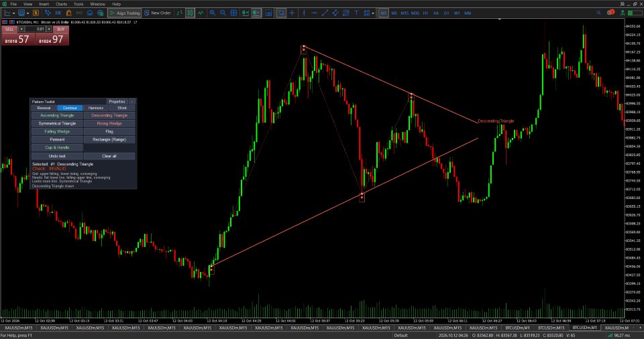Zoom in the chart
Viewport: 644px width, 339px height.
[x=213, y=13]
